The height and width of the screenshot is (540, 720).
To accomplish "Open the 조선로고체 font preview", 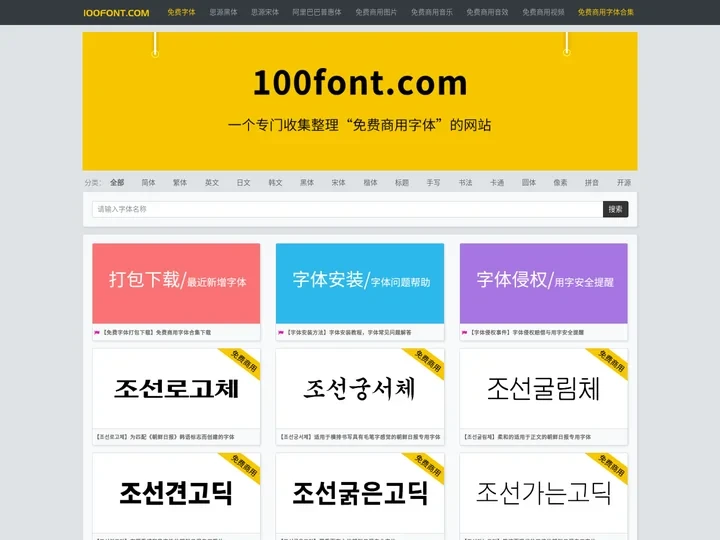I will [x=176, y=388].
